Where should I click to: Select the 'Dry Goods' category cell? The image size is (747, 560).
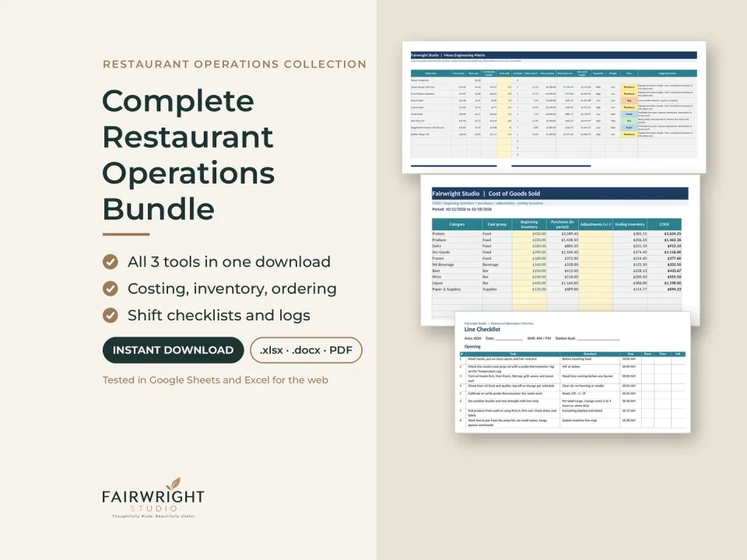point(457,252)
